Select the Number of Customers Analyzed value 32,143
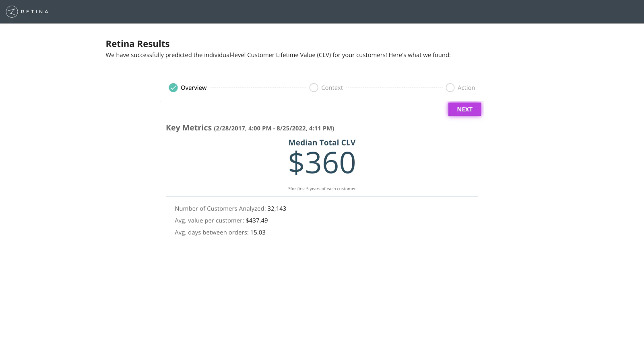 [277, 208]
